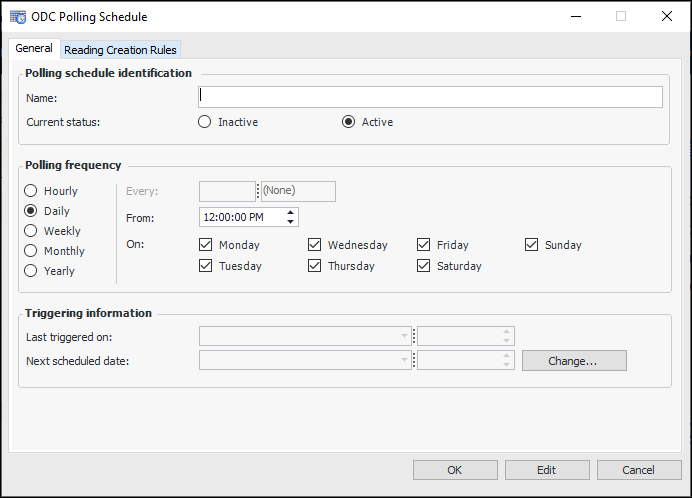Click the OK button
Viewport: 692px width, 498px height.
pyautogui.click(x=455, y=470)
